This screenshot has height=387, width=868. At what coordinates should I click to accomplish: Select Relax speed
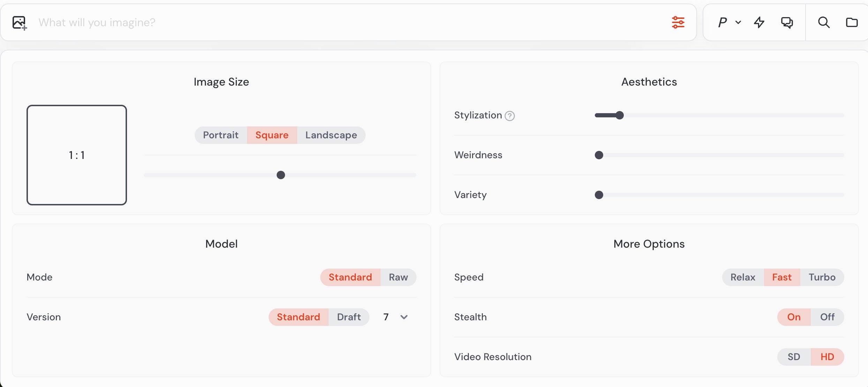[x=743, y=277]
